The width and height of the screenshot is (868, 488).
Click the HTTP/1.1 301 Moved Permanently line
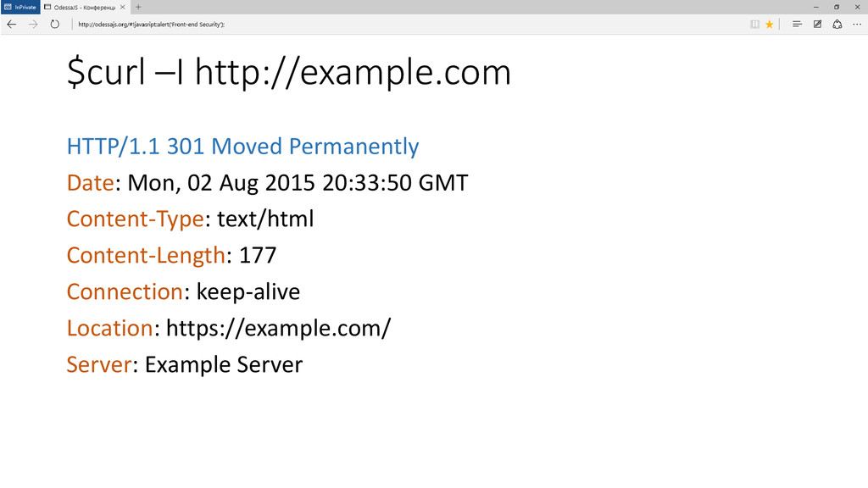point(243,146)
